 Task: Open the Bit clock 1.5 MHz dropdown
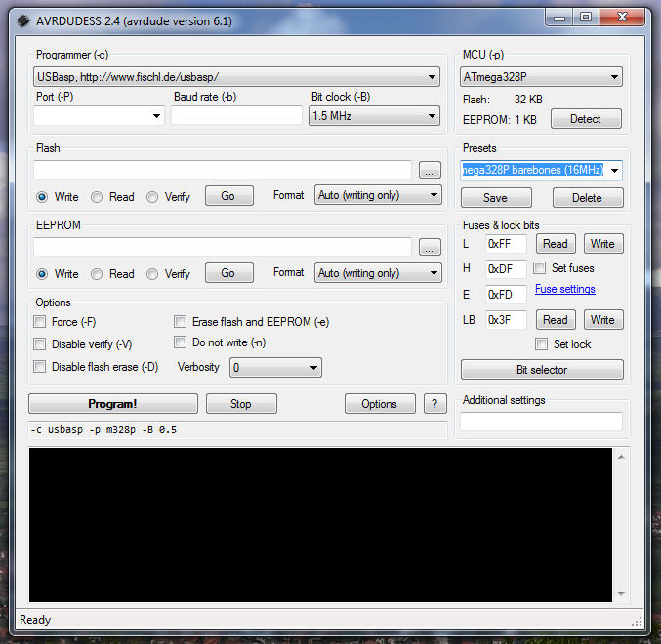click(x=374, y=116)
